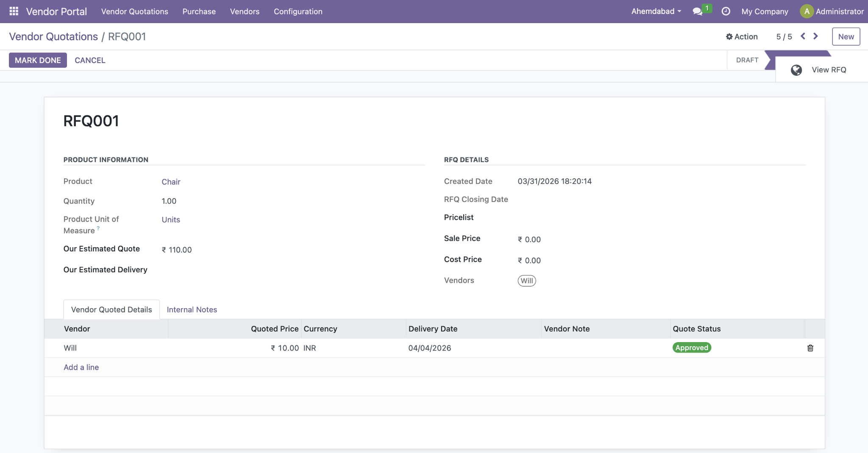Screen dimensions: 868x453
Task: Click the DRAFT status stage
Action: click(747, 60)
